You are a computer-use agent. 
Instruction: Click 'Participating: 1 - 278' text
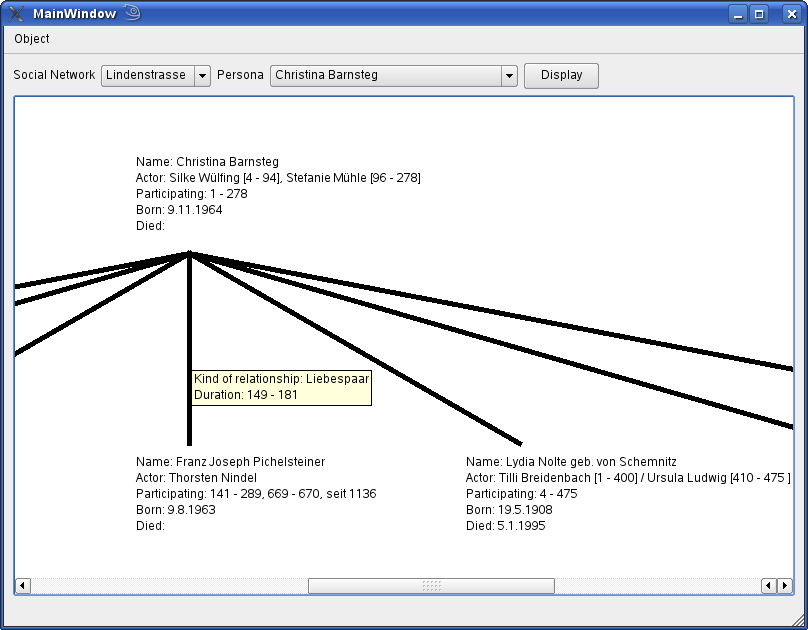192,194
